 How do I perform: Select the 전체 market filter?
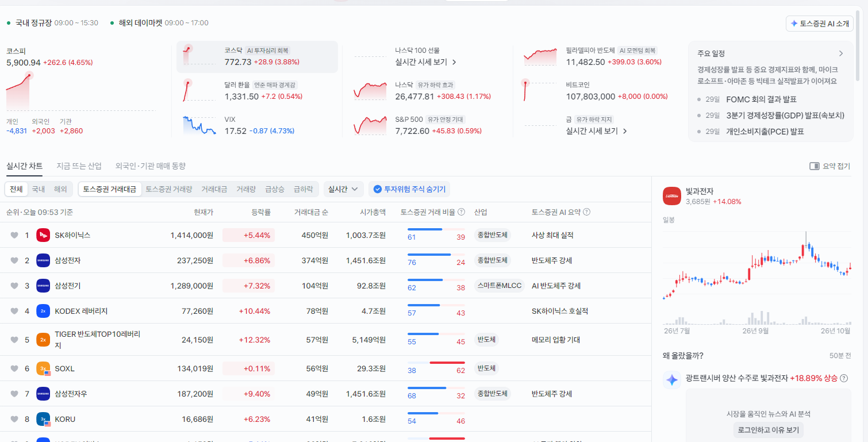click(x=16, y=189)
